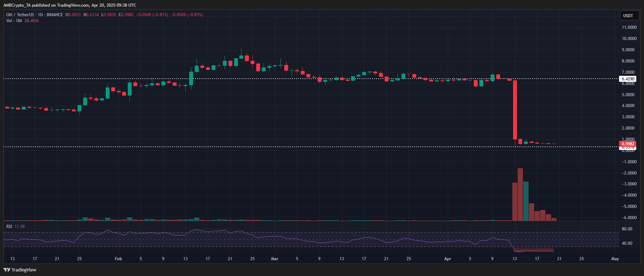The height and width of the screenshot is (276, 644).
Task: Select the open value O0.6031
Action: pyautogui.click(x=73, y=15)
